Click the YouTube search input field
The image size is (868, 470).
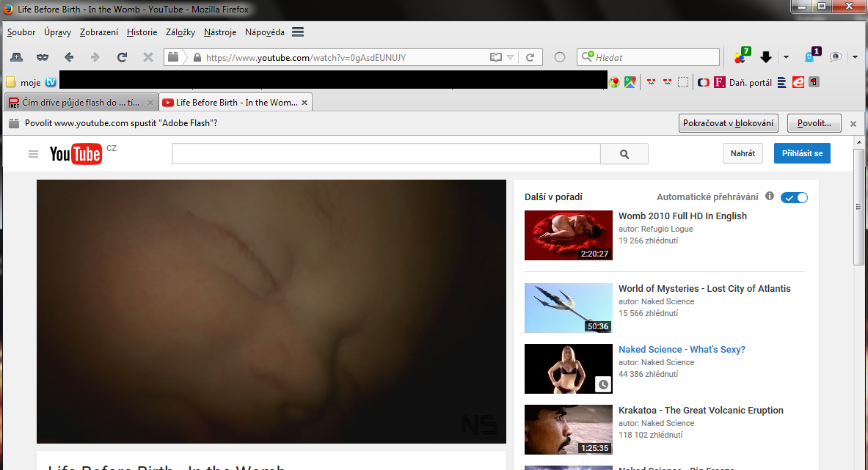point(386,154)
